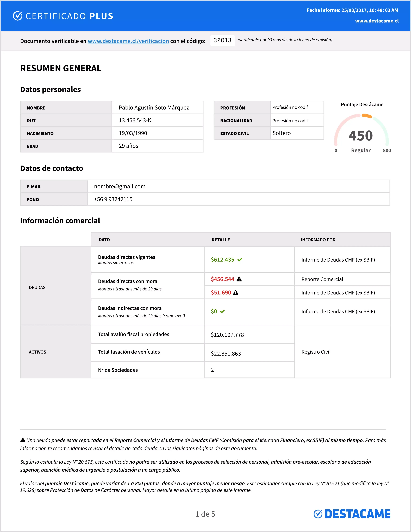Image resolution: width=411 pixels, height=532 pixels.
Task: Select the phone number +56 9 93242115
Action: point(113,199)
